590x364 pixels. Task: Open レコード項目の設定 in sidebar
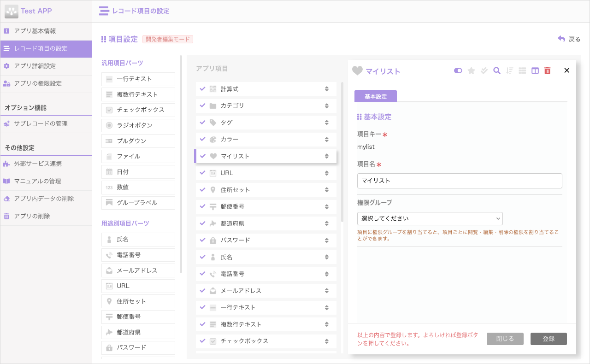(46, 48)
